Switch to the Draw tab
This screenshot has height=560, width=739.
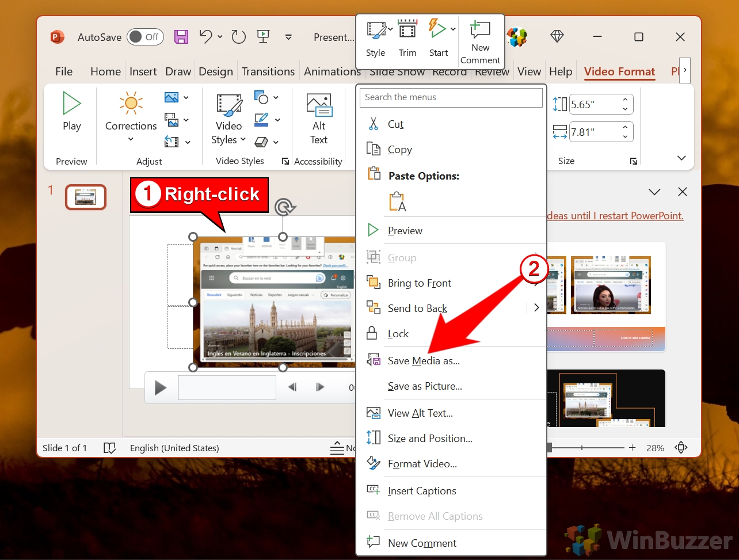(x=178, y=71)
